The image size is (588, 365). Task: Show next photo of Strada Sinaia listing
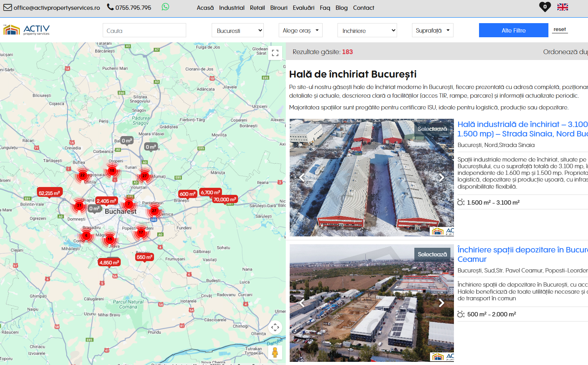(x=441, y=178)
